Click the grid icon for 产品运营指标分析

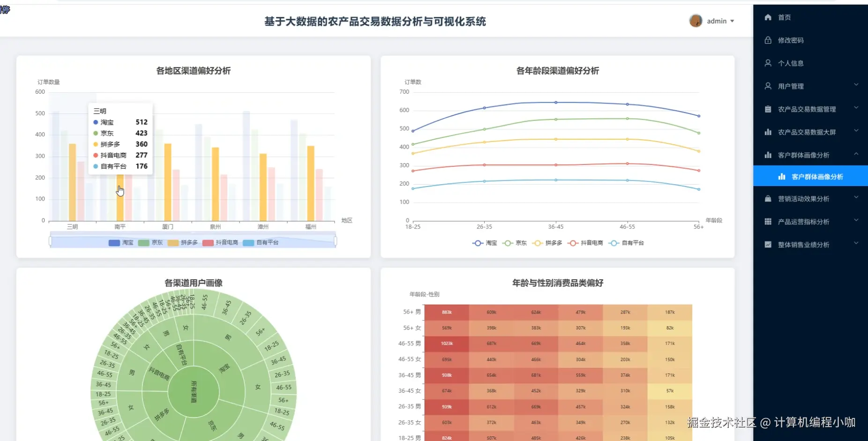[768, 222]
